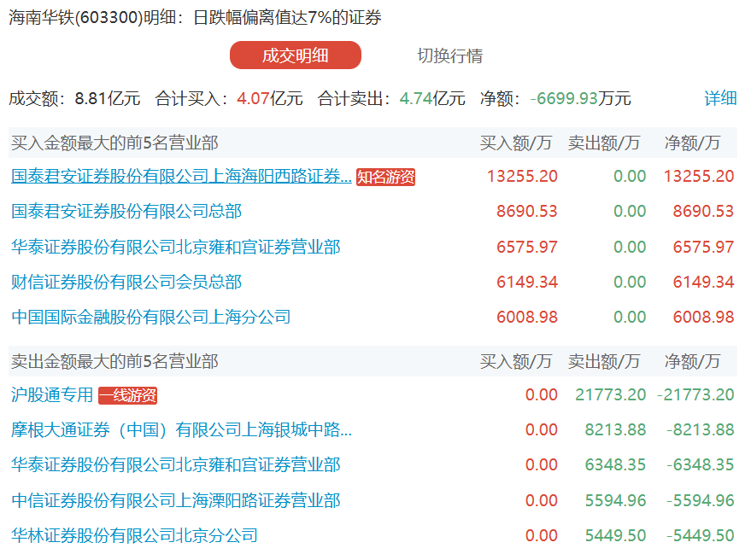Click buy amount 6149.34 for 财信证券

[527, 282]
